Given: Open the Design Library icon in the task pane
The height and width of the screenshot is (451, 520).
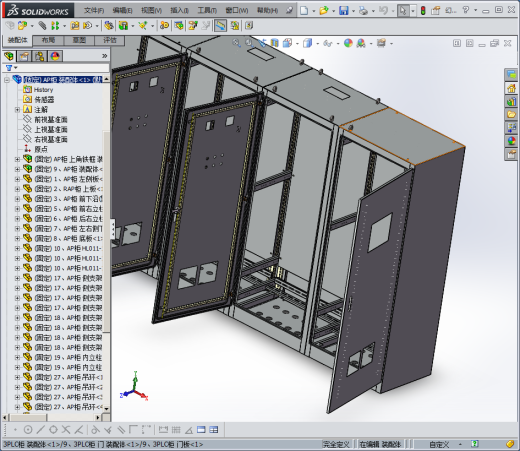Looking at the screenshot, I should click(511, 101).
